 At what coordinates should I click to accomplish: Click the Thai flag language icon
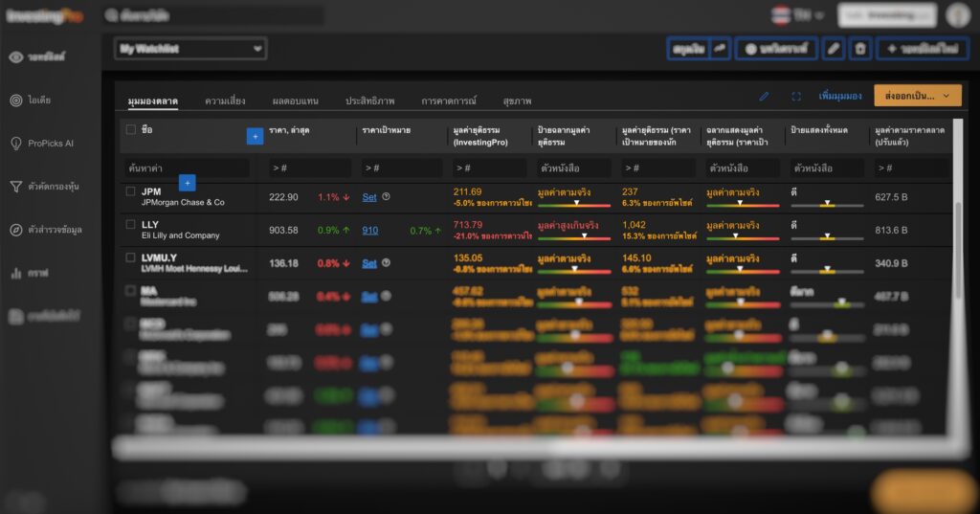781,15
